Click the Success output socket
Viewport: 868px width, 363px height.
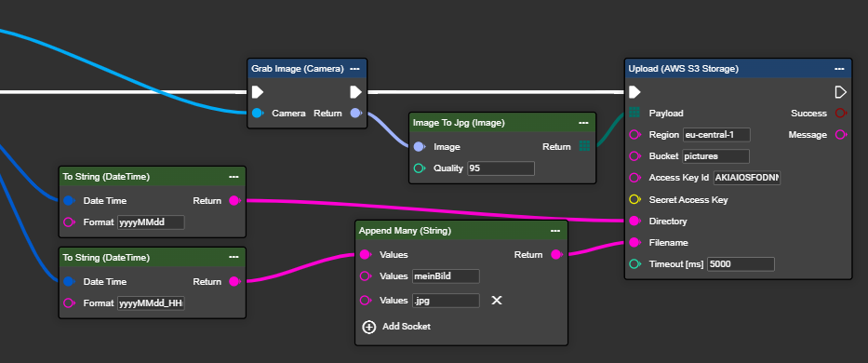pos(840,113)
